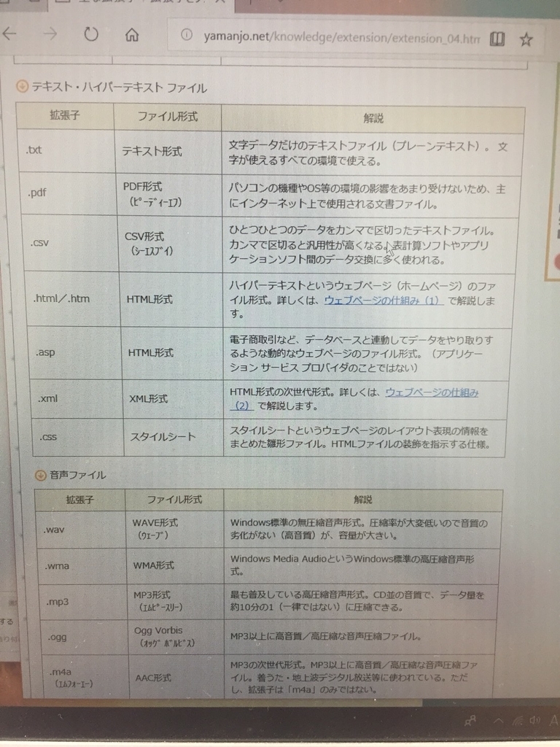Open reading view book icon
Viewport: 560px width, 747px height.
(497, 39)
